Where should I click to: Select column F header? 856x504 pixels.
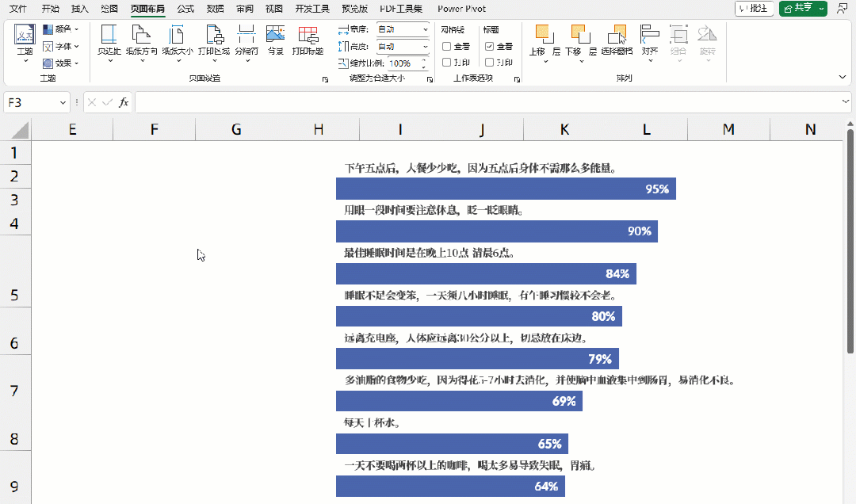[155, 129]
